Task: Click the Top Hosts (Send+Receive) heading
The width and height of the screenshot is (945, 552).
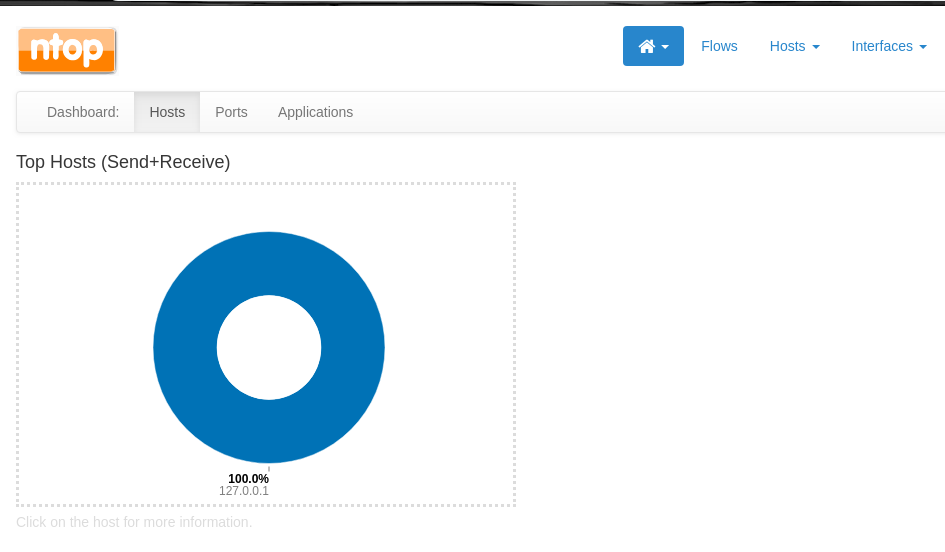Action: click(x=123, y=162)
